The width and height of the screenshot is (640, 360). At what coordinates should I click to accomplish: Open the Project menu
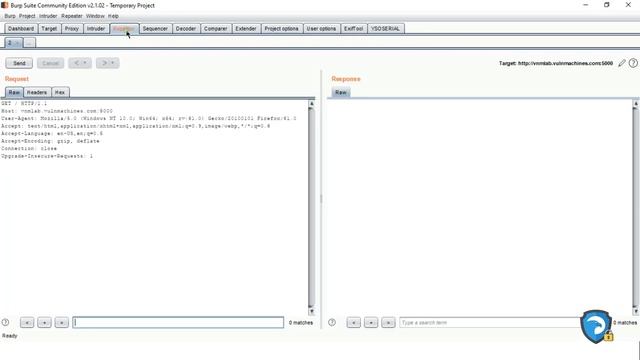click(x=27, y=16)
